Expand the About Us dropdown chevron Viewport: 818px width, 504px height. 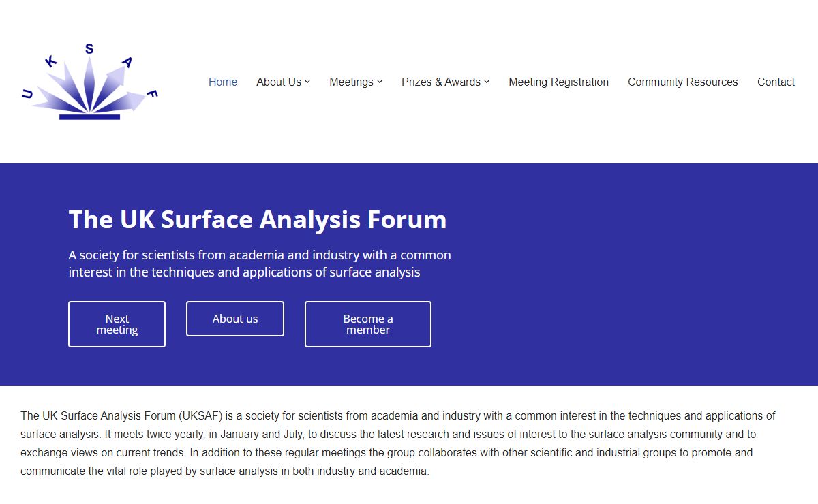pos(307,82)
